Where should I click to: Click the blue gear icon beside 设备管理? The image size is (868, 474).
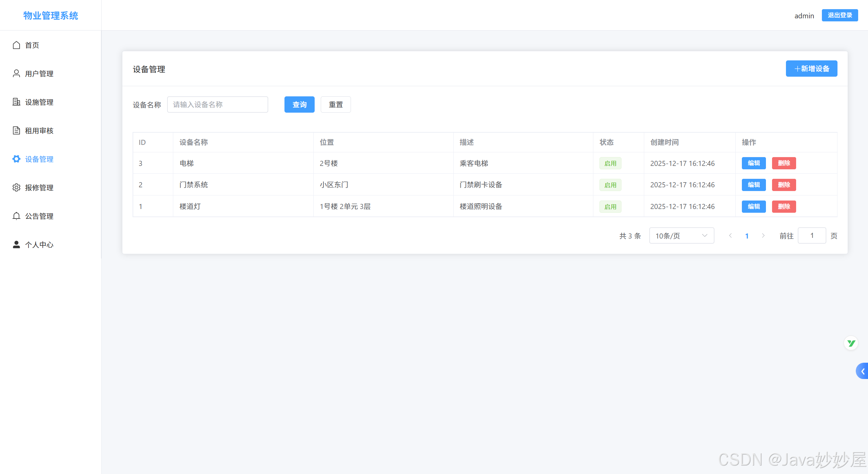coord(16,159)
